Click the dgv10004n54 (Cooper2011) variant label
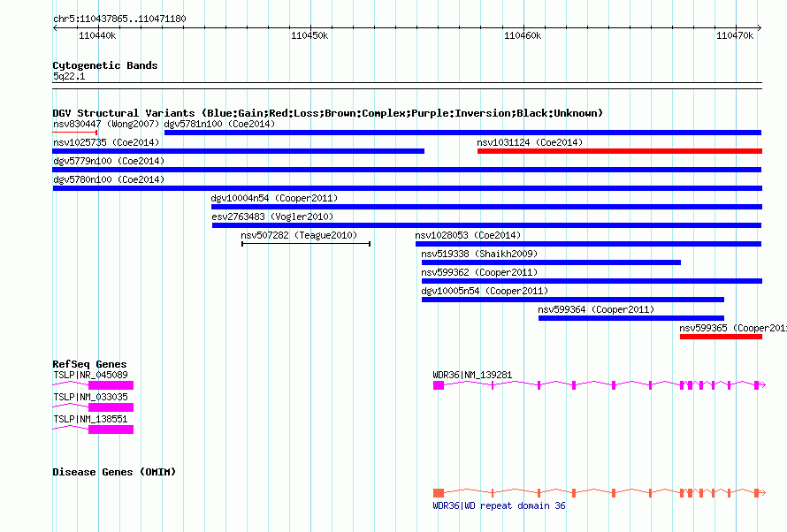 click(x=274, y=198)
